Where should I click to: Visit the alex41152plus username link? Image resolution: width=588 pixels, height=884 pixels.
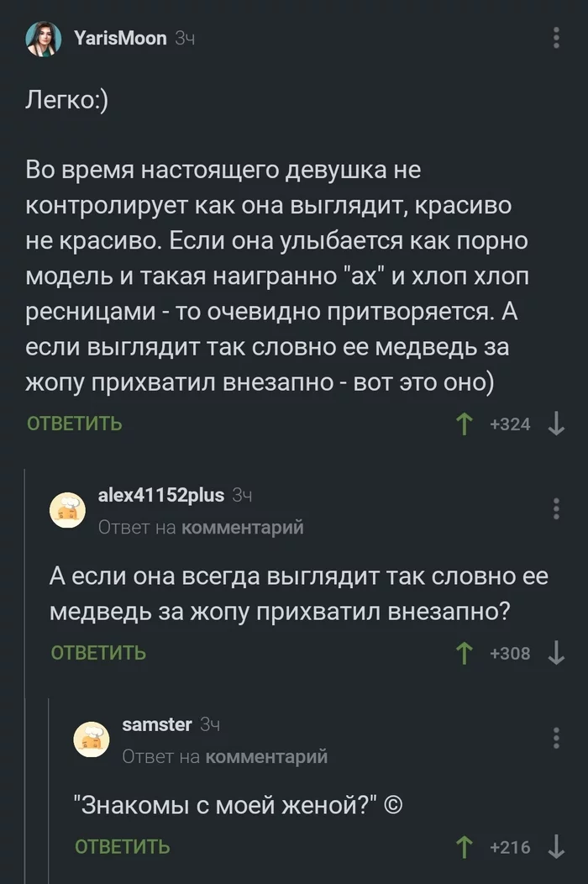161,495
